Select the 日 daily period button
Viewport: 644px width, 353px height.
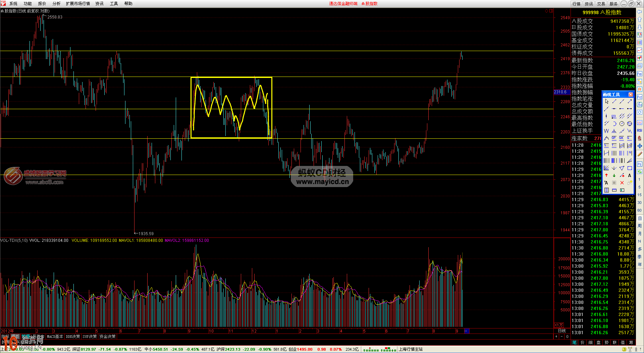click(640, 218)
